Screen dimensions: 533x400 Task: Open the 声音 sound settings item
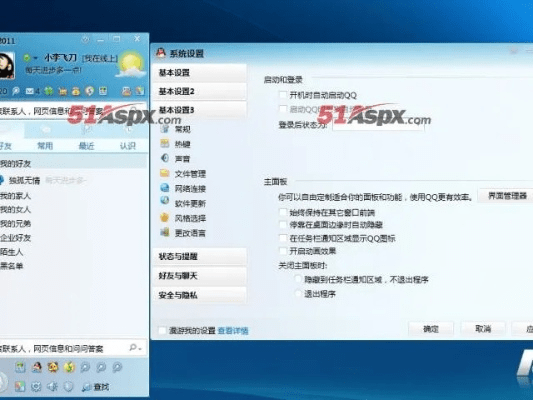click(x=175, y=159)
